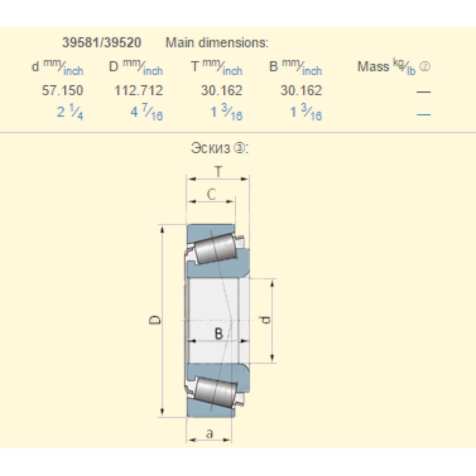Image resolution: width=476 pixels, height=476 pixels.
Task: Click the 'Main dimensions:' heading
Action: (217, 43)
